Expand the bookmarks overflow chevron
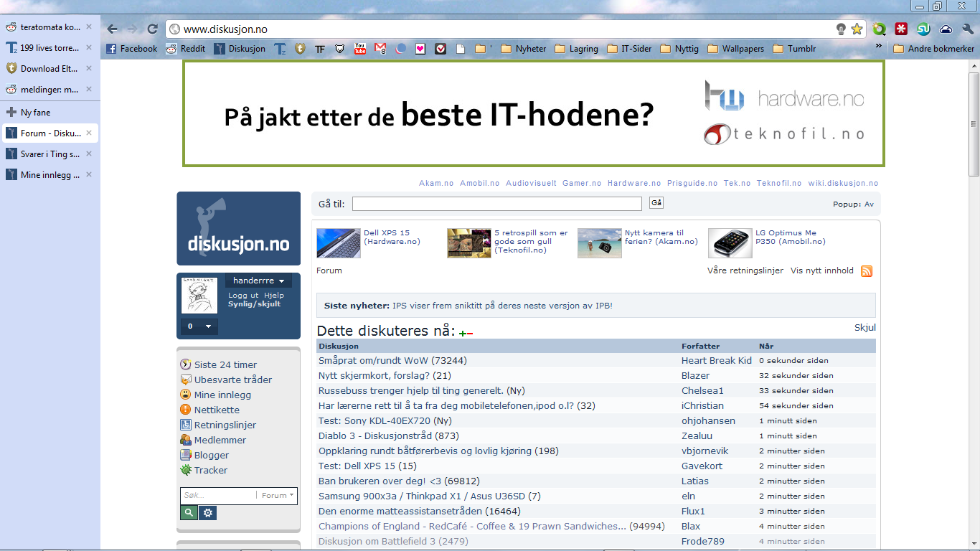980x551 pixels. (878, 46)
